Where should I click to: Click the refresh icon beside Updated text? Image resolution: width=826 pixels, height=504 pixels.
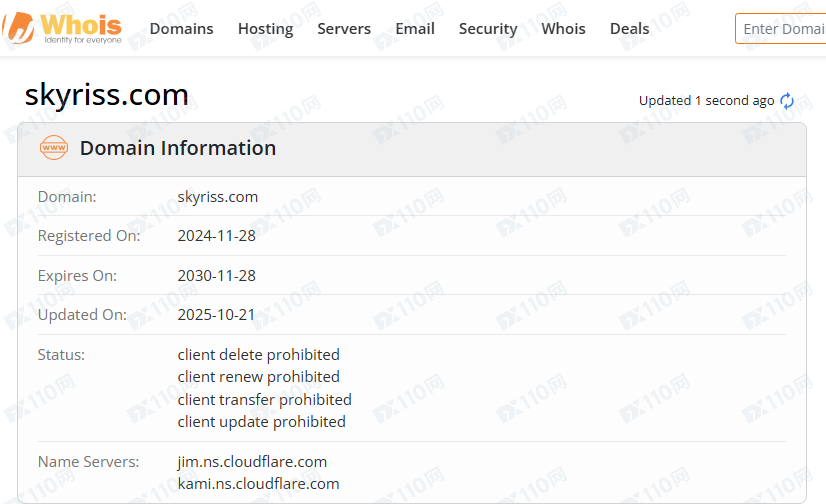click(x=787, y=101)
